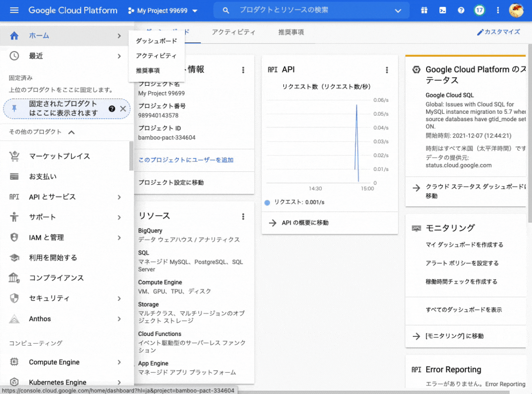Expand the Security submenu chevron
Viewport: 532px width, 394px height.
coord(119,298)
